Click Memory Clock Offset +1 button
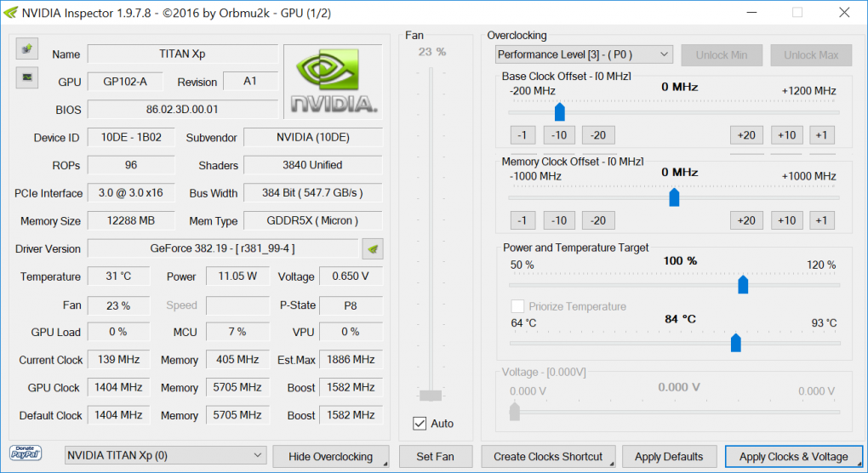The height and width of the screenshot is (473, 868). (822, 220)
